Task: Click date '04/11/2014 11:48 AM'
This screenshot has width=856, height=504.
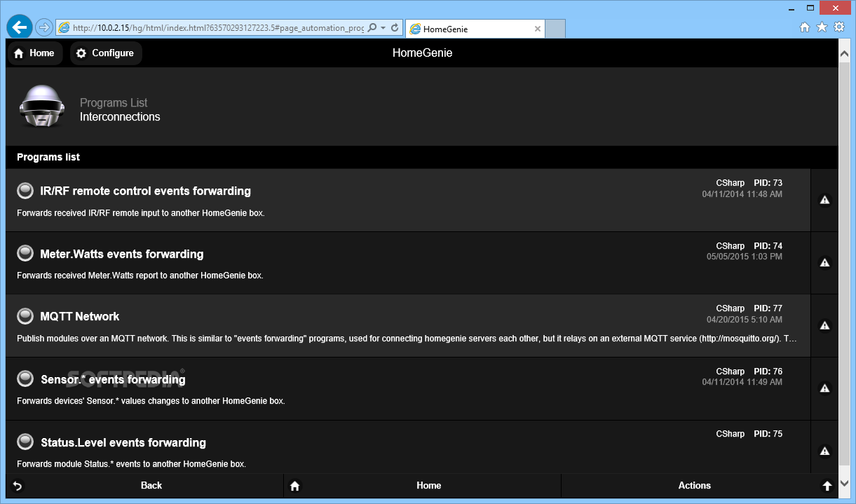Action: pos(742,194)
